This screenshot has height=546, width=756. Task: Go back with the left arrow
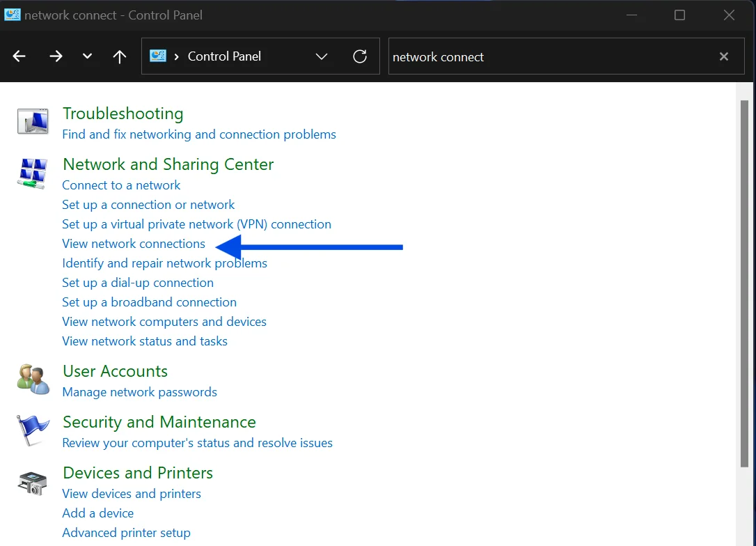pos(19,56)
